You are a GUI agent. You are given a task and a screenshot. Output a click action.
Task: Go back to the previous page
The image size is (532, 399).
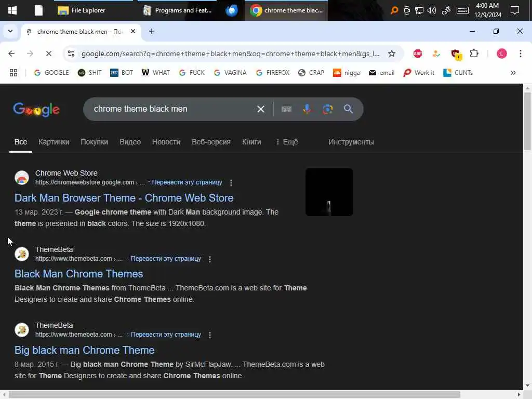pos(11,54)
